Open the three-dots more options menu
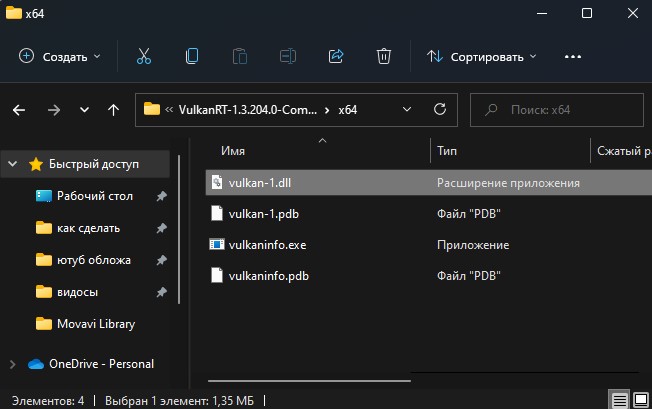The width and height of the screenshot is (652, 409). (x=573, y=57)
